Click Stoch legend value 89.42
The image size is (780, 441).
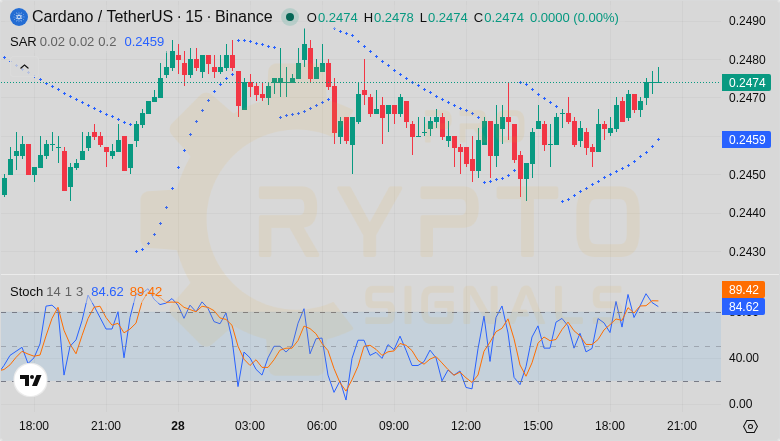[146, 291]
